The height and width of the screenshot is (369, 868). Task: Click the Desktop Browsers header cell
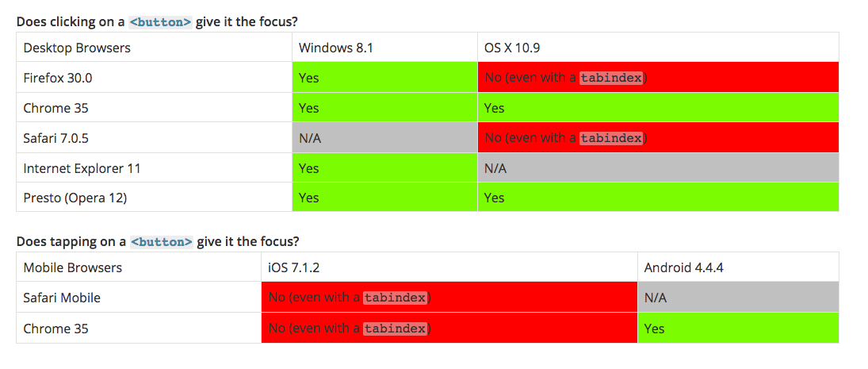point(155,47)
